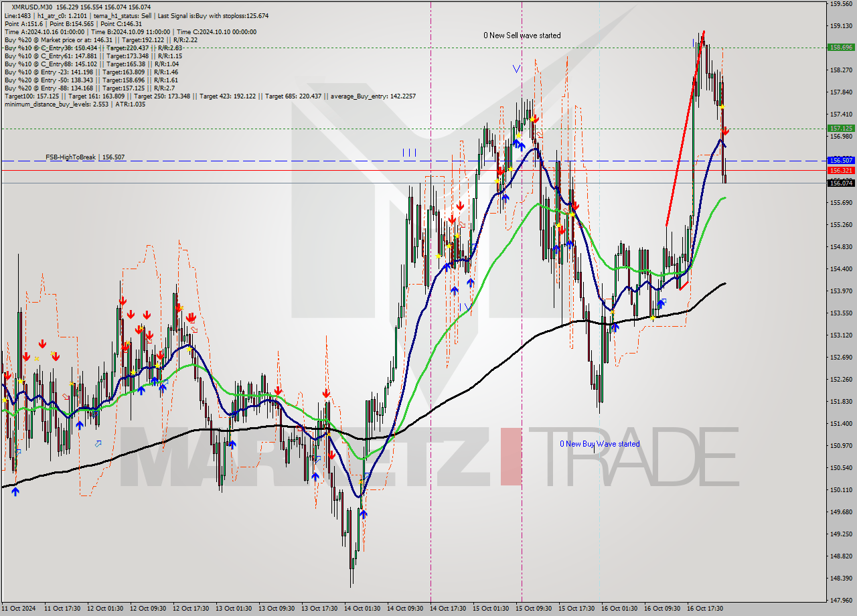The height and width of the screenshot is (616, 857).
Task: Click the '15 Oct 01:30' time label
Action: (x=491, y=609)
